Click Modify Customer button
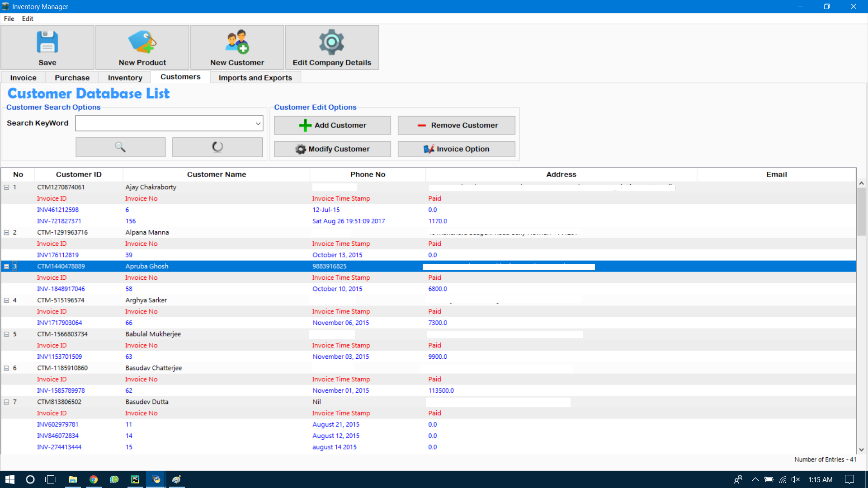Image resolution: width=868 pixels, height=488 pixels. [x=332, y=149]
